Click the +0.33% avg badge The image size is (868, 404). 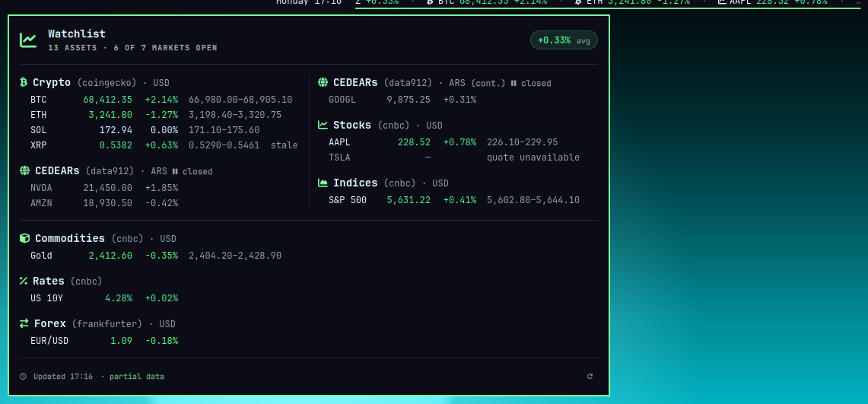click(564, 40)
